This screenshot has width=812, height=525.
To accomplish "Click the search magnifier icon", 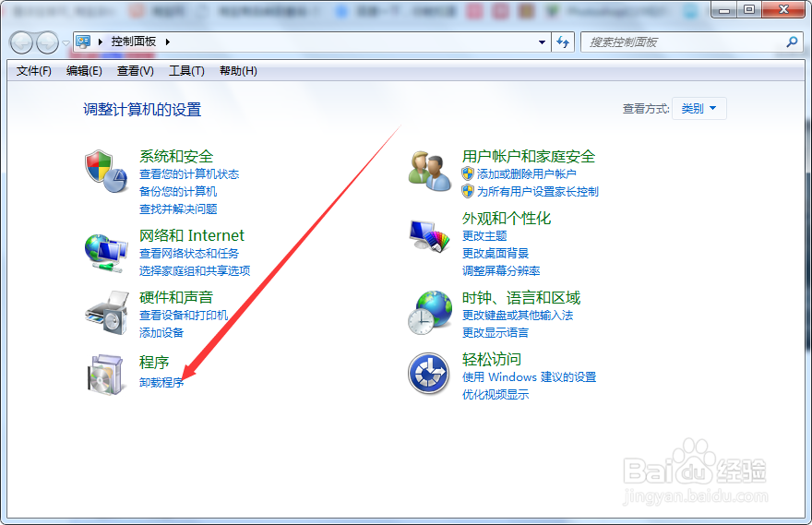I will pos(792,42).
